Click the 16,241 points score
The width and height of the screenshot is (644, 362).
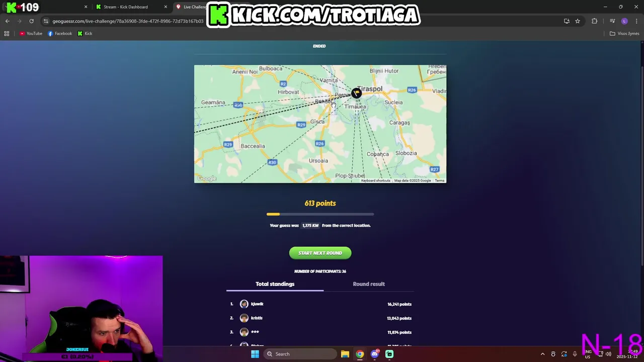pyautogui.click(x=399, y=304)
